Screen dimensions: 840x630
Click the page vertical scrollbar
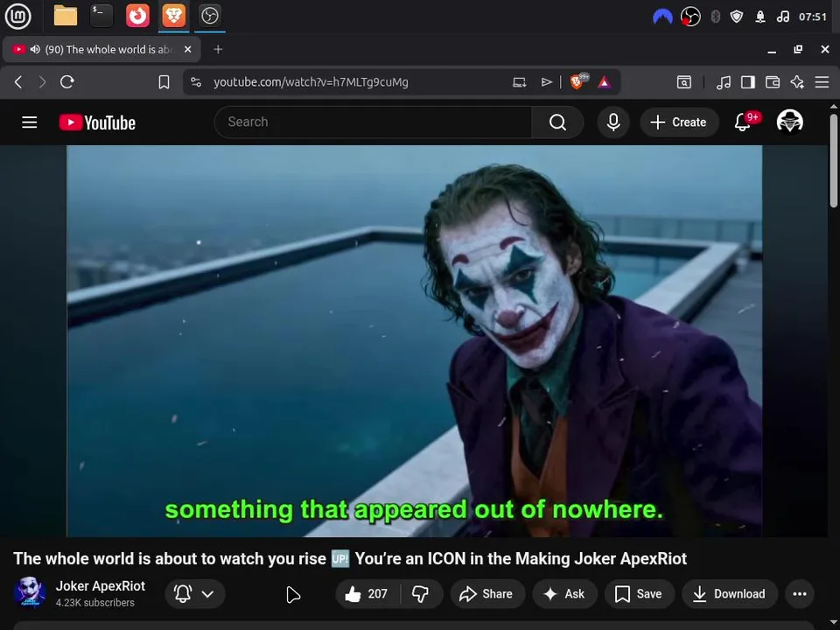[x=834, y=161]
